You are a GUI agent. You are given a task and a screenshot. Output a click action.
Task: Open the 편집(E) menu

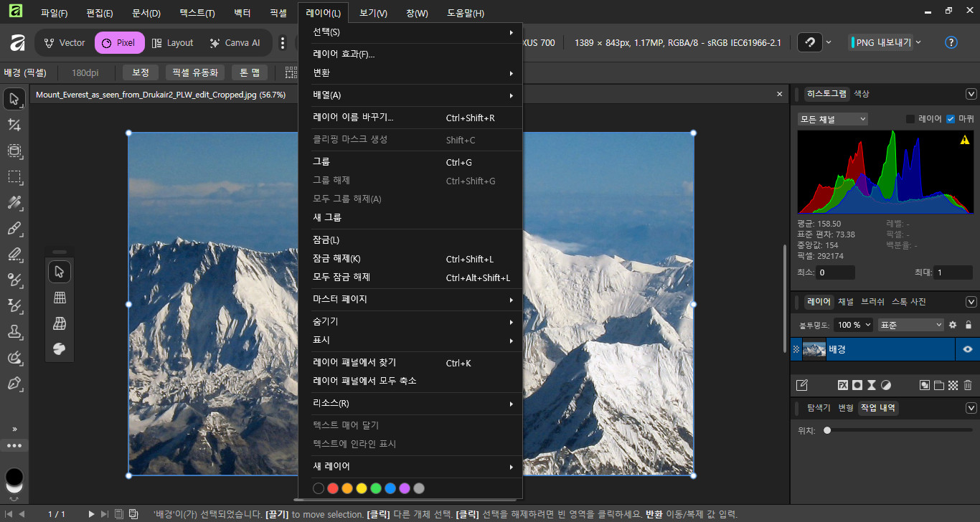(x=100, y=14)
